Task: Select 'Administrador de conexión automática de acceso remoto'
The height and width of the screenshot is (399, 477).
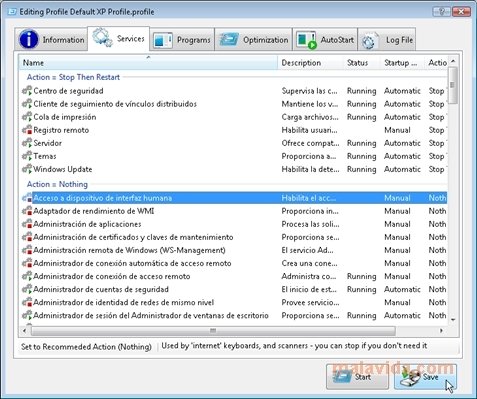Action: tap(132, 263)
